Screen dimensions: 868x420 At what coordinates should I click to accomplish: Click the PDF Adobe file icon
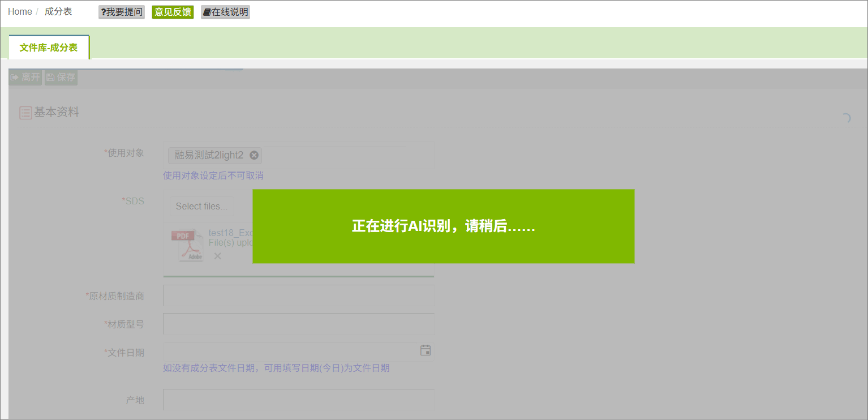pos(187,245)
